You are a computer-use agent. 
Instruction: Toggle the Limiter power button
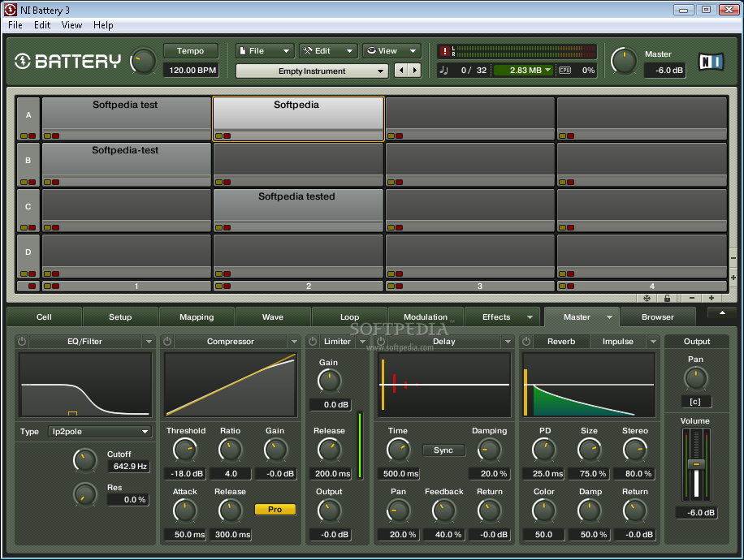[312, 342]
